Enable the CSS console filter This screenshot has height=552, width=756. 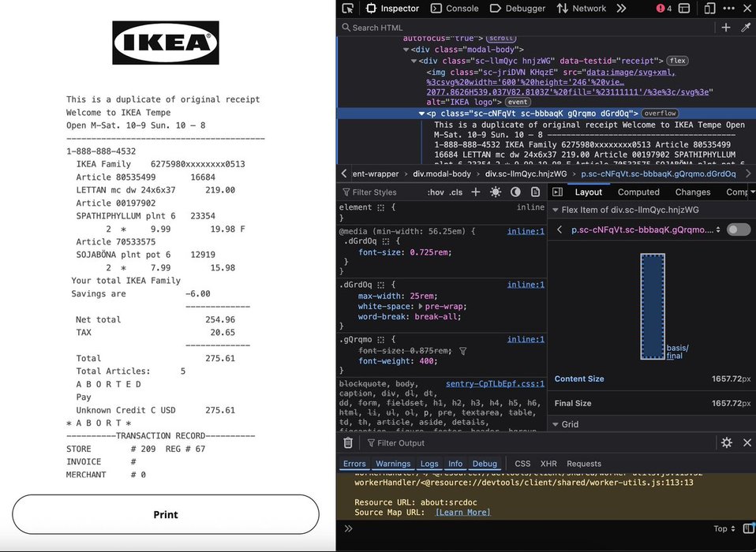[x=522, y=464]
